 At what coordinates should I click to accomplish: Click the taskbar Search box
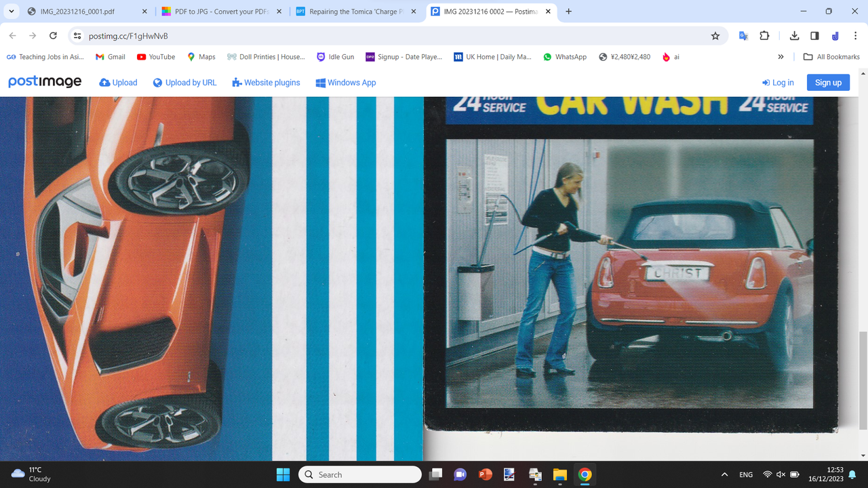pos(360,474)
